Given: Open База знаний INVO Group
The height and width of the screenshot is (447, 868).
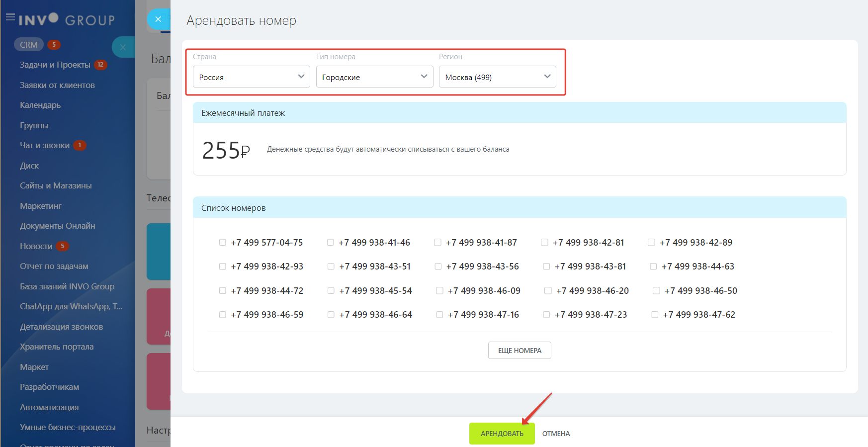Looking at the screenshot, I should 67,286.
